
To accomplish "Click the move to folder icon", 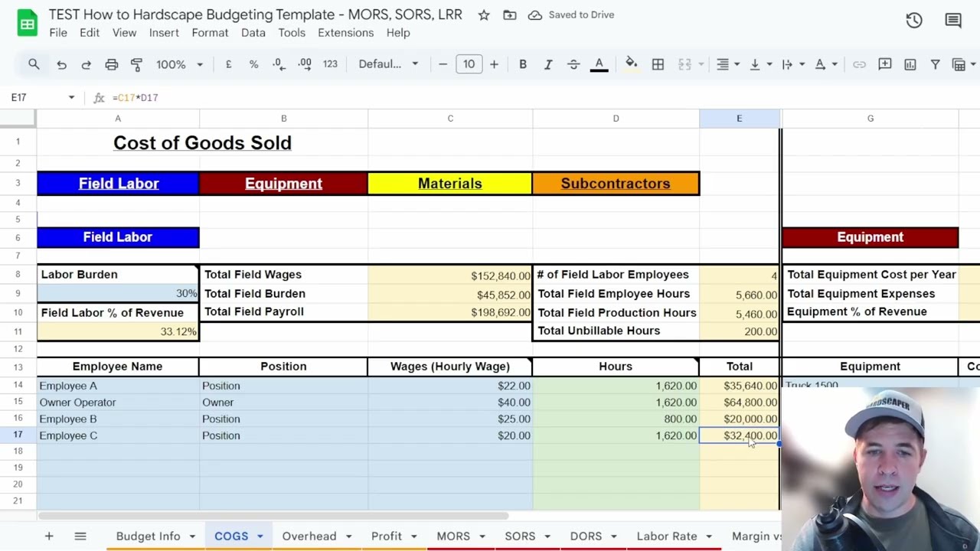I will click(510, 15).
